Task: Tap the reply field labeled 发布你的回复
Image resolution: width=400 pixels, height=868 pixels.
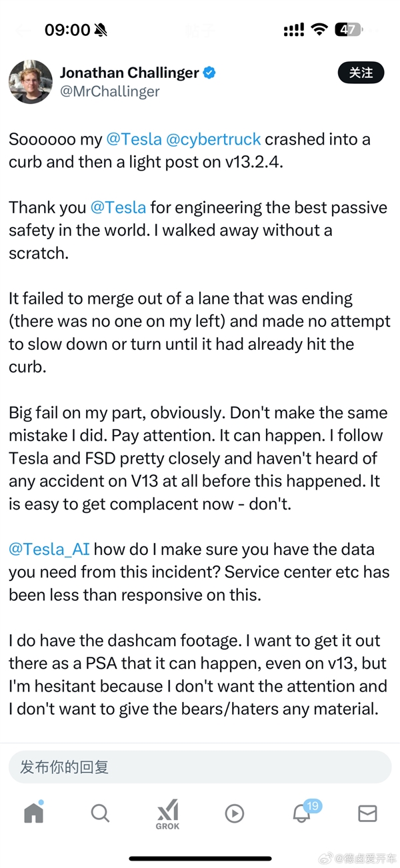Action: tap(200, 767)
